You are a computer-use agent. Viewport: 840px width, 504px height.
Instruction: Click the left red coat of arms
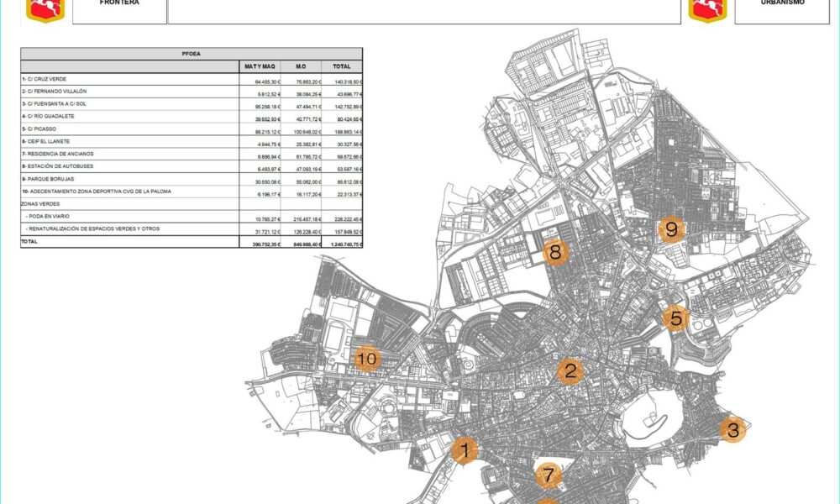click(45, 11)
